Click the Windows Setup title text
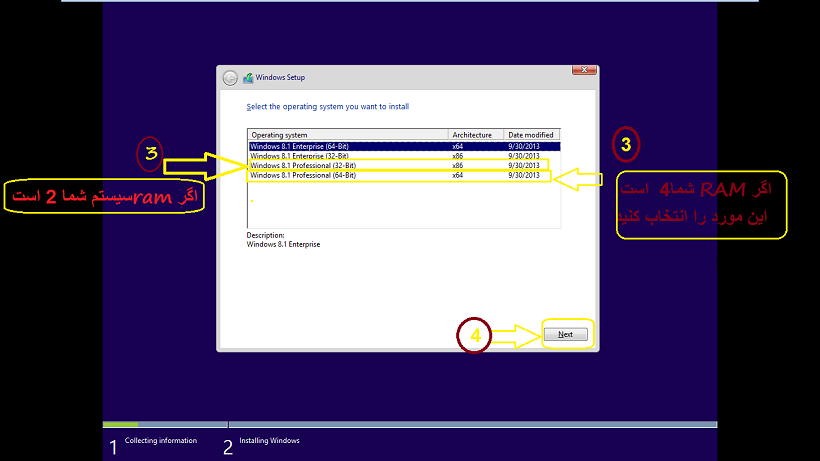The image size is (820, 461). point(280,77)
